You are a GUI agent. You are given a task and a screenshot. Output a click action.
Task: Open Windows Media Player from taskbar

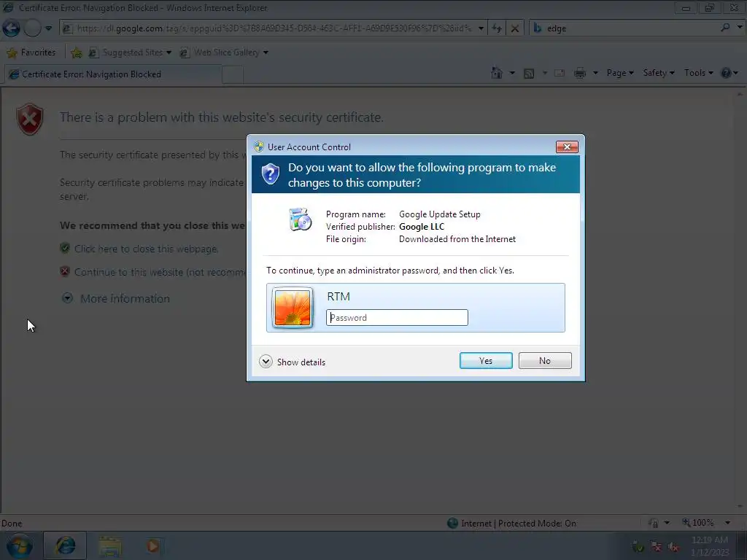[x=152, y=545]
